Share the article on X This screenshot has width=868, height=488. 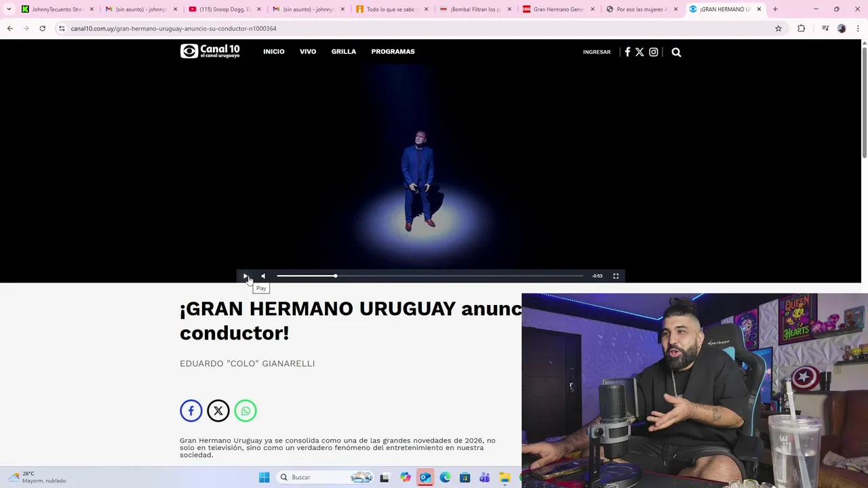coord(218,411)
